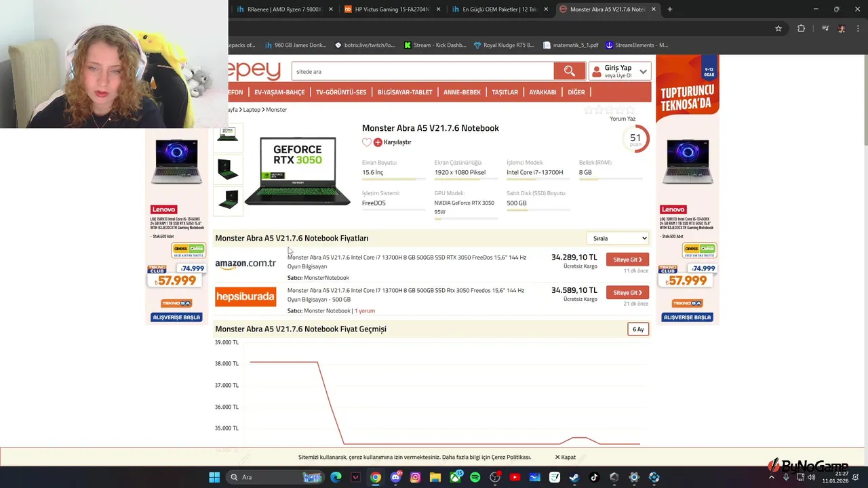Image resolution: width=868 pixels, height=488 pixels.
Task: Close the RRaenee AMD Ryzen tab
Action: click(331, 9)
